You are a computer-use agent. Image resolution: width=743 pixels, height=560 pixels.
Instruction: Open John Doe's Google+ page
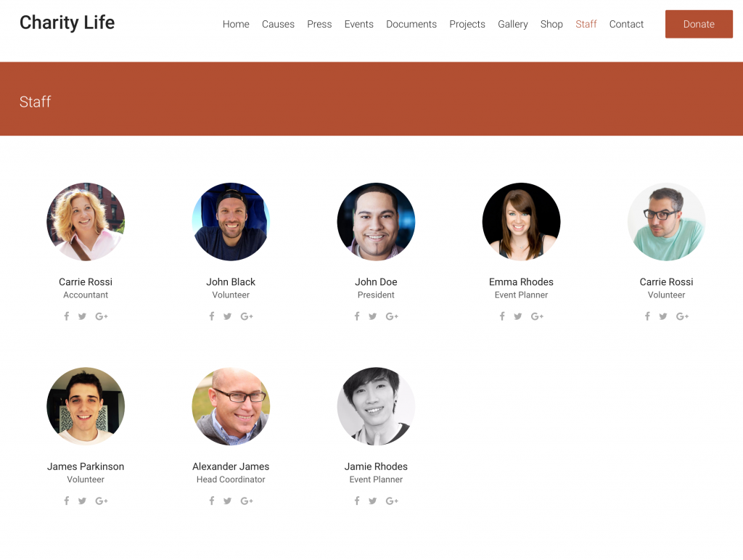392,316
